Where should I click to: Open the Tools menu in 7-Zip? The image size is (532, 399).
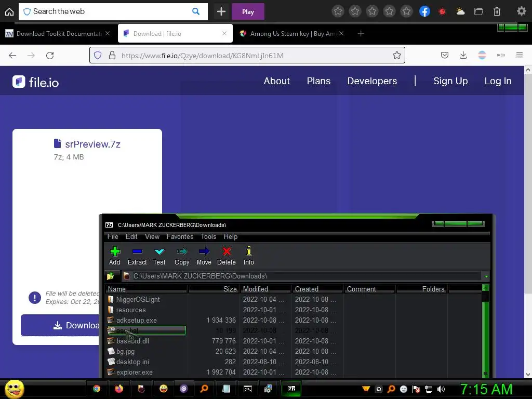(208, 236)
